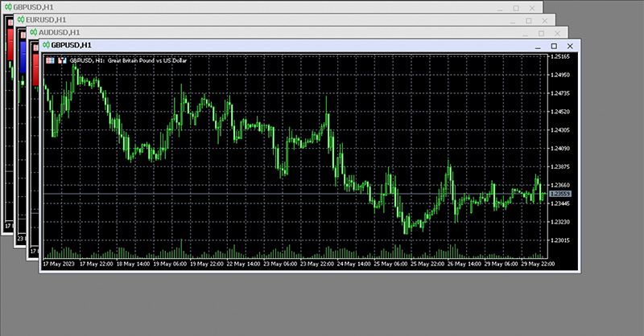Click the 1.25165 level on price scale
644x336 pixels.
[x=559, y=57]
